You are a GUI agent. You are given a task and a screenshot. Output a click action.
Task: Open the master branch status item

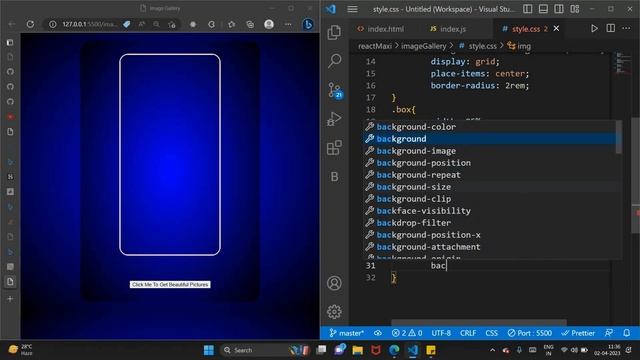(346, 333)
